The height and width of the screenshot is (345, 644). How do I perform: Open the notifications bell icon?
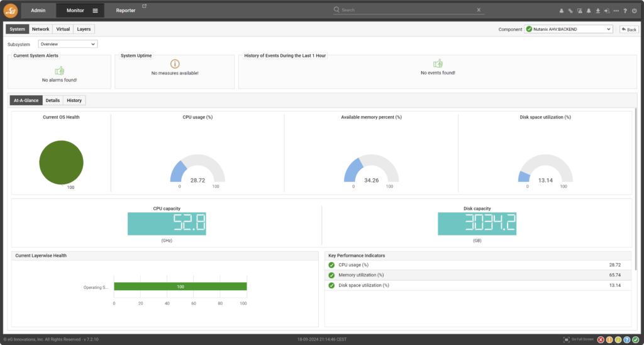589,11
